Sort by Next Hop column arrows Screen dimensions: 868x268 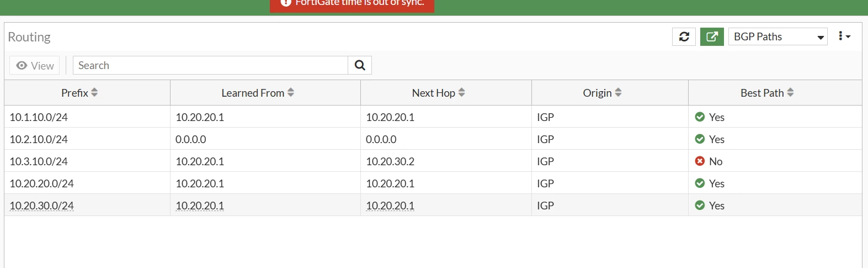point(462,93)
